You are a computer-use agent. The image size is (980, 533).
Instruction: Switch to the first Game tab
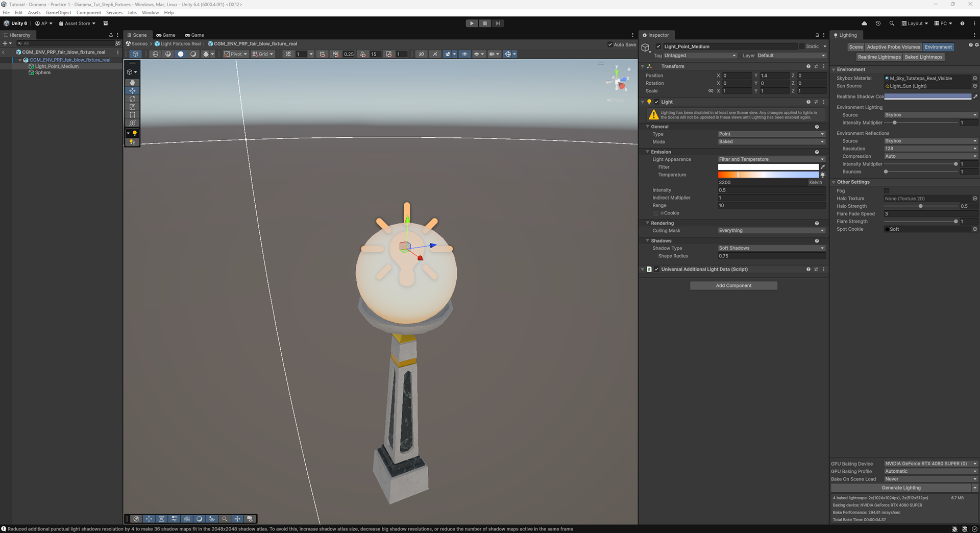click(166, 35)
